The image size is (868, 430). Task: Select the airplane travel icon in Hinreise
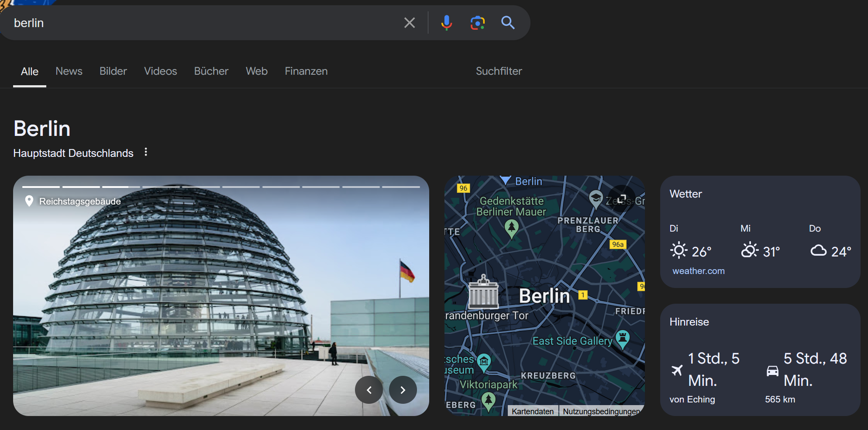coord(677,370)
